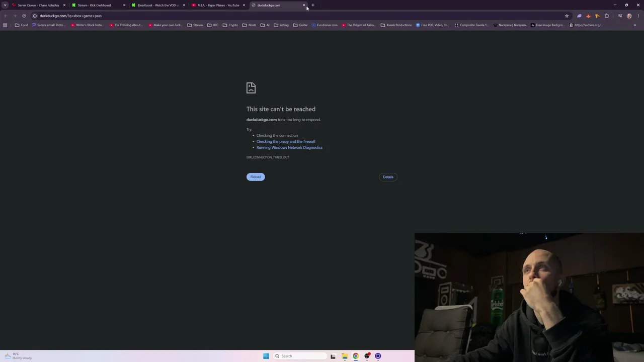Viewport: 644px width, 362px height.
Task: Close the Stream - Kick Dashboard tab
Action: (124, 5)
